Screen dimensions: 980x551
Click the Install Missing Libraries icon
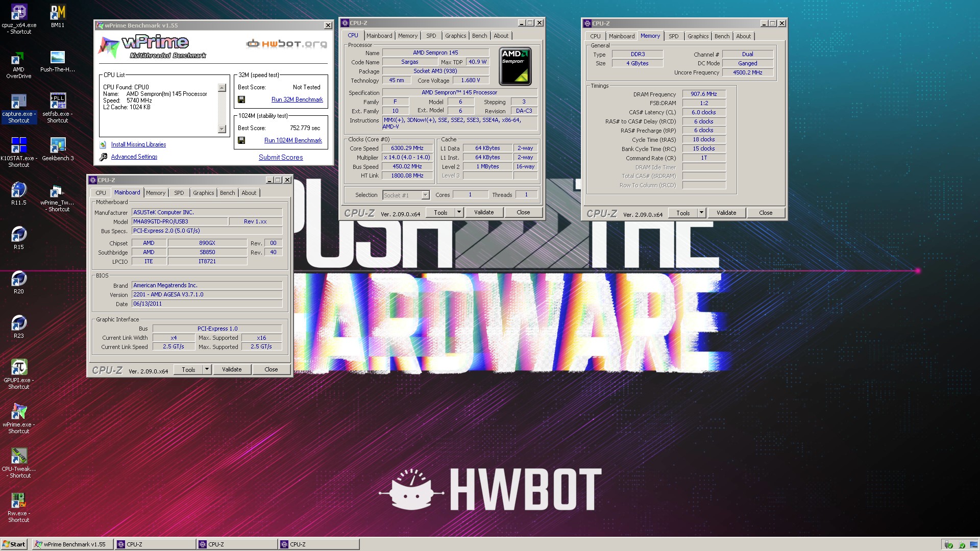[x=103, y=145]
